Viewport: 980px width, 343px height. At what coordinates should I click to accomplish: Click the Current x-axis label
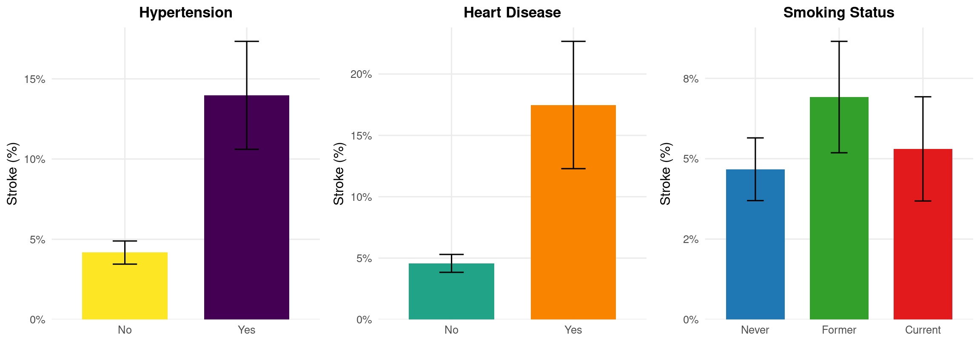pos(923,330)
